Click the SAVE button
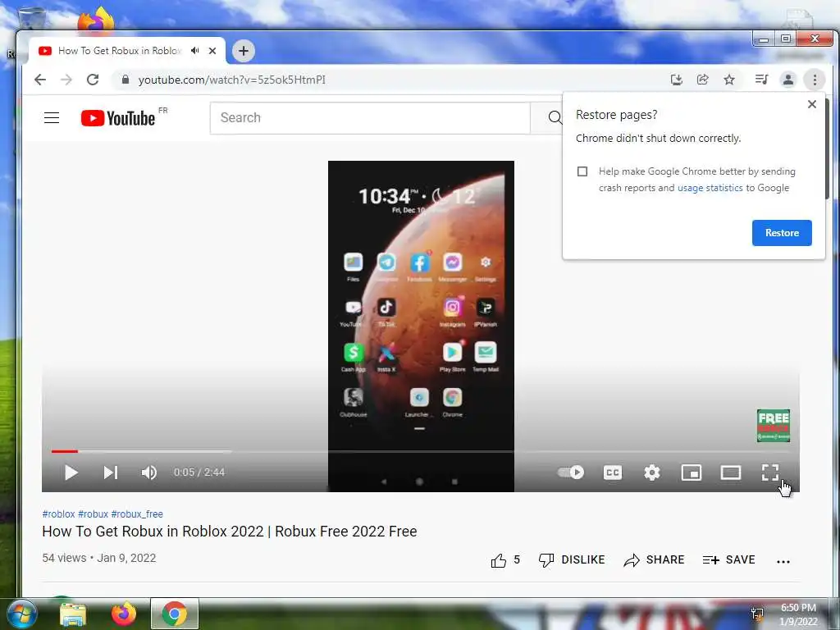 (x=728, y=560)
